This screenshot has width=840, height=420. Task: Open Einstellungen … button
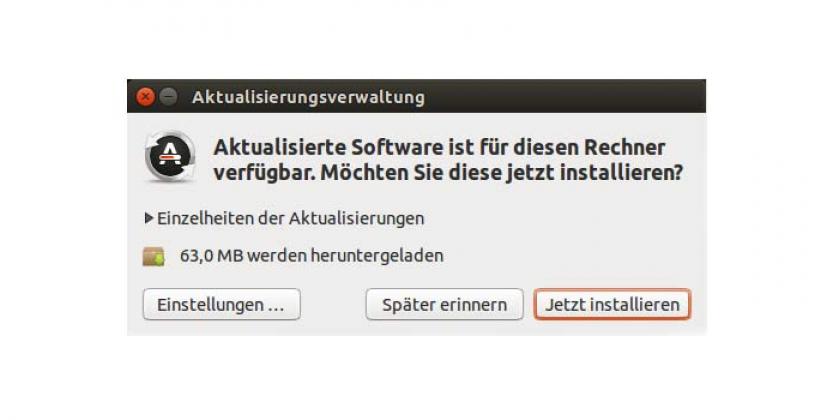pos(221,304)
